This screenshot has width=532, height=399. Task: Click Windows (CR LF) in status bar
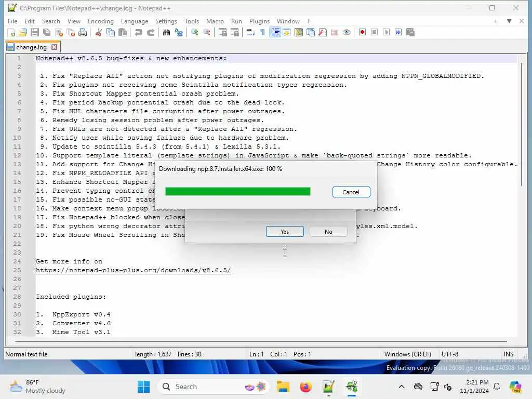point(407,354)
